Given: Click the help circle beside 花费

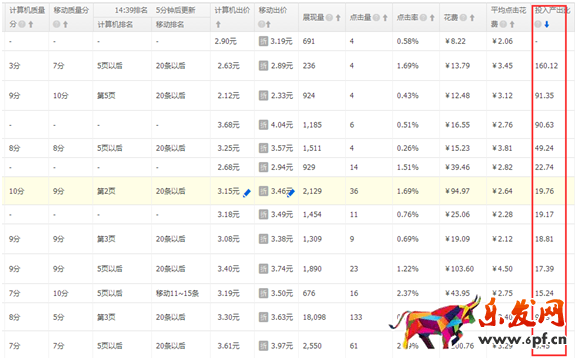Looking at the screenshot, I should [464, 18].
